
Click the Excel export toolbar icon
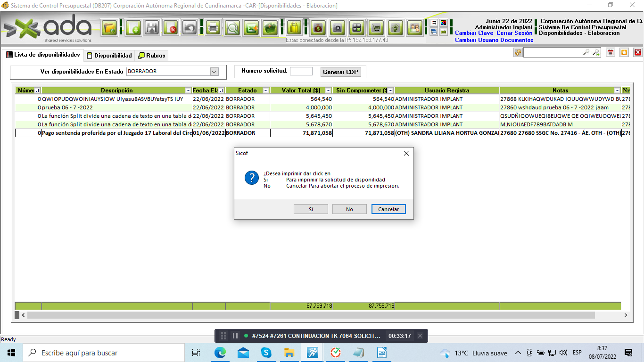point(252,28)
